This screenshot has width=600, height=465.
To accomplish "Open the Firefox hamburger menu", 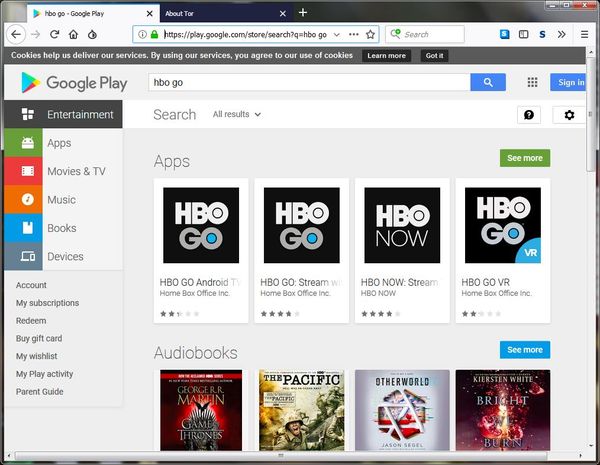I will 584,34.
